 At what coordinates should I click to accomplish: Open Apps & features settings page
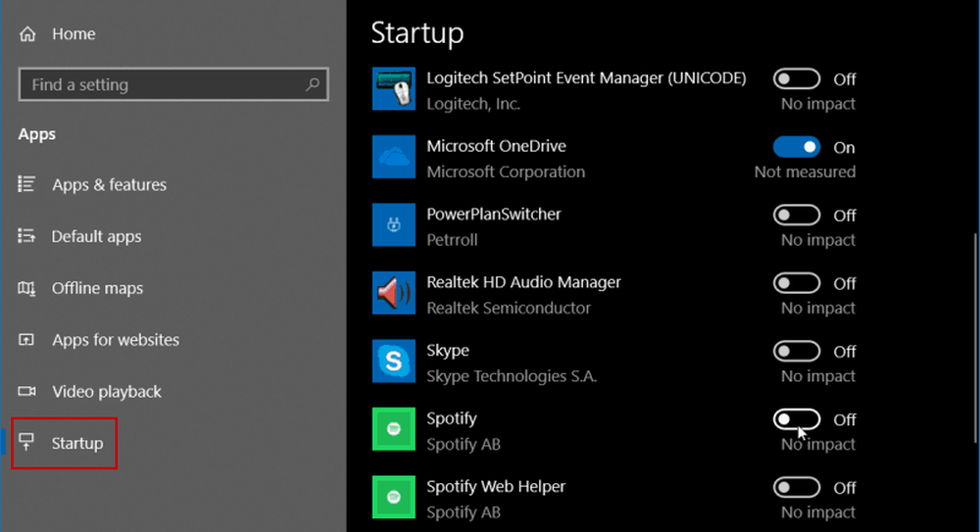point(109,184)
